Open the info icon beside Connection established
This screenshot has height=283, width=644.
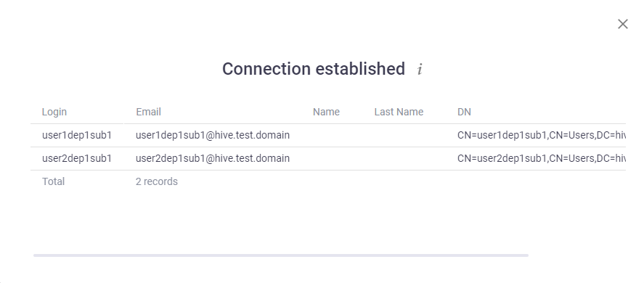click(x=420, y=70)
